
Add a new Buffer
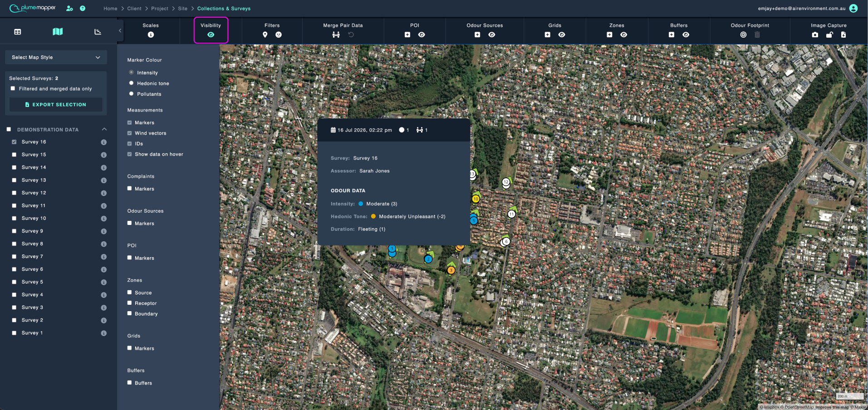pyautogui.click(x=672, y=35)
